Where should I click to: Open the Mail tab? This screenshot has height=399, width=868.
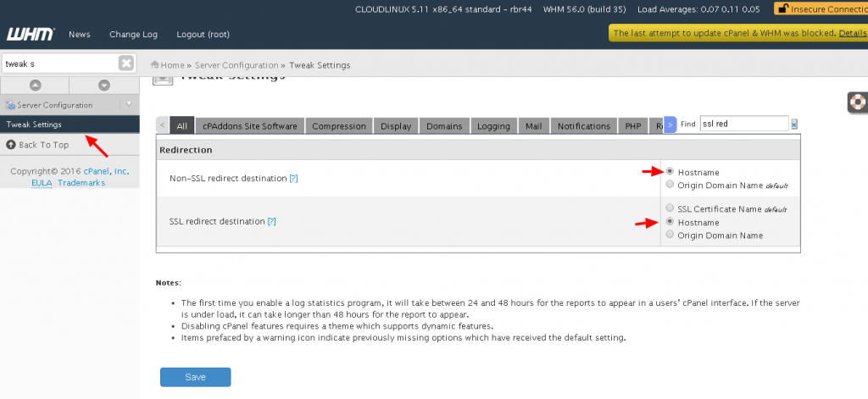534,125
